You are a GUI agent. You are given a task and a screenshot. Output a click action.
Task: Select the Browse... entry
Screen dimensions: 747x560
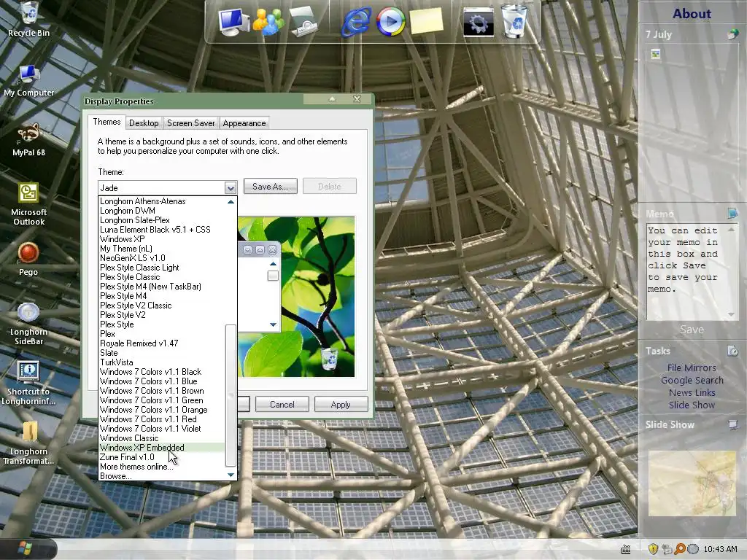[161, 476]
